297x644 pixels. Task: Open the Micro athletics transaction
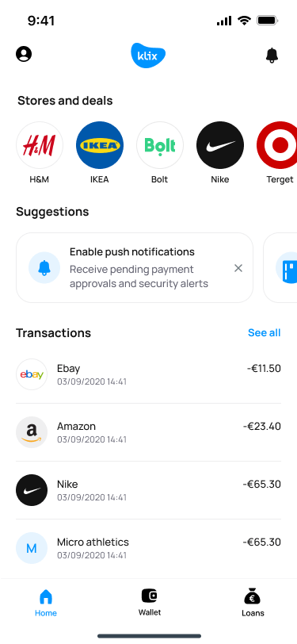[x=149, y=548]
